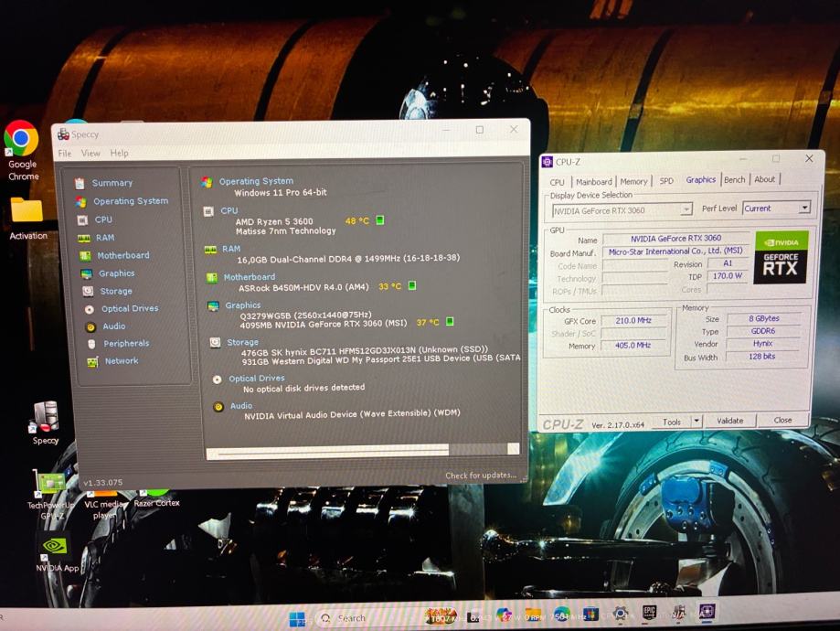Click the Speccy title bar icon
Image resolution: width=840 pixels, height=631 pixels.
point(64,134)
